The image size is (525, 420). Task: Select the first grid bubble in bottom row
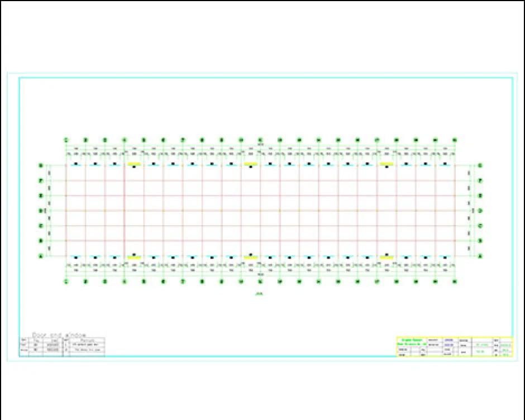(66, 281)
